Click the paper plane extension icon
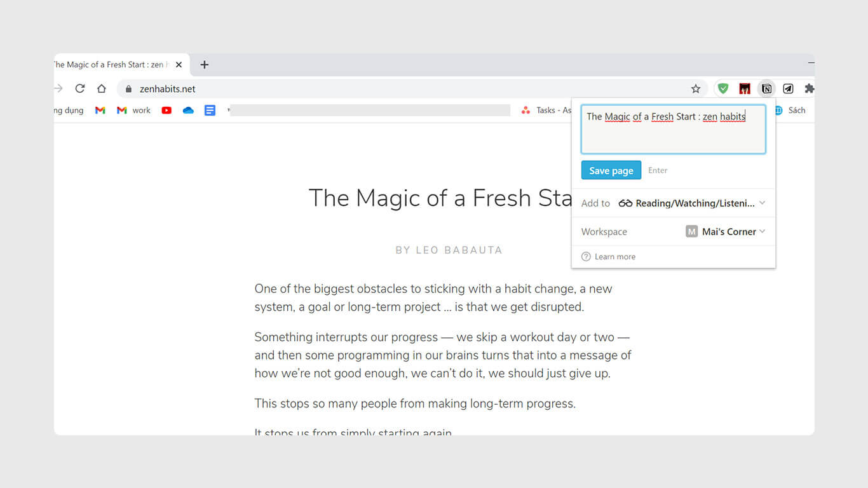This screenshot has height=488, width=868. pyautogui.click(x=788, y=89)
